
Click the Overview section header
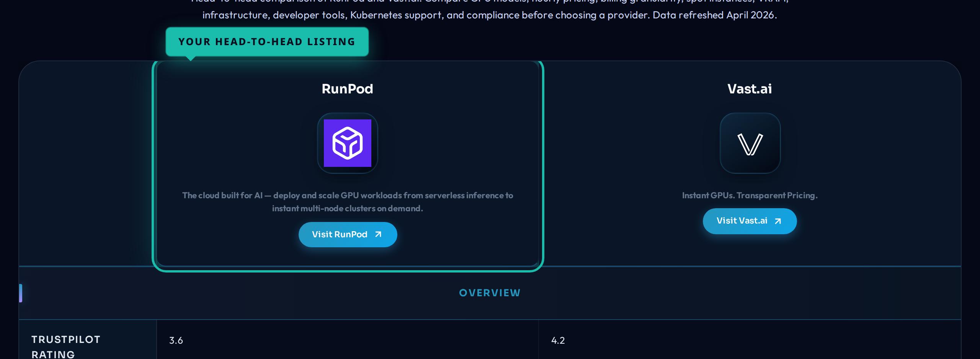click(490, 293)
